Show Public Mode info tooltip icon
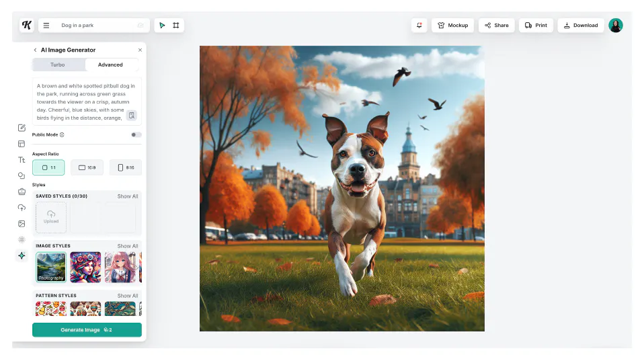This screenshot has height=359, width=644. coord(62,134)
